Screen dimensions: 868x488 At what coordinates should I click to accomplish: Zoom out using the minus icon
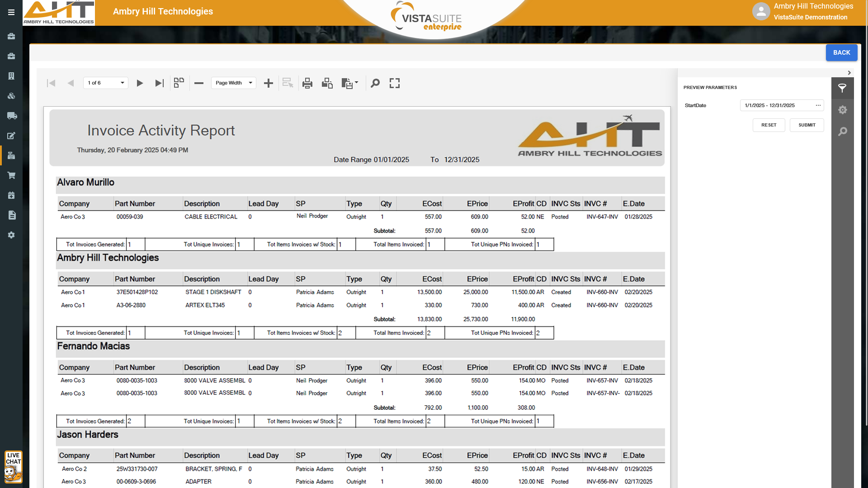point(199,83)
